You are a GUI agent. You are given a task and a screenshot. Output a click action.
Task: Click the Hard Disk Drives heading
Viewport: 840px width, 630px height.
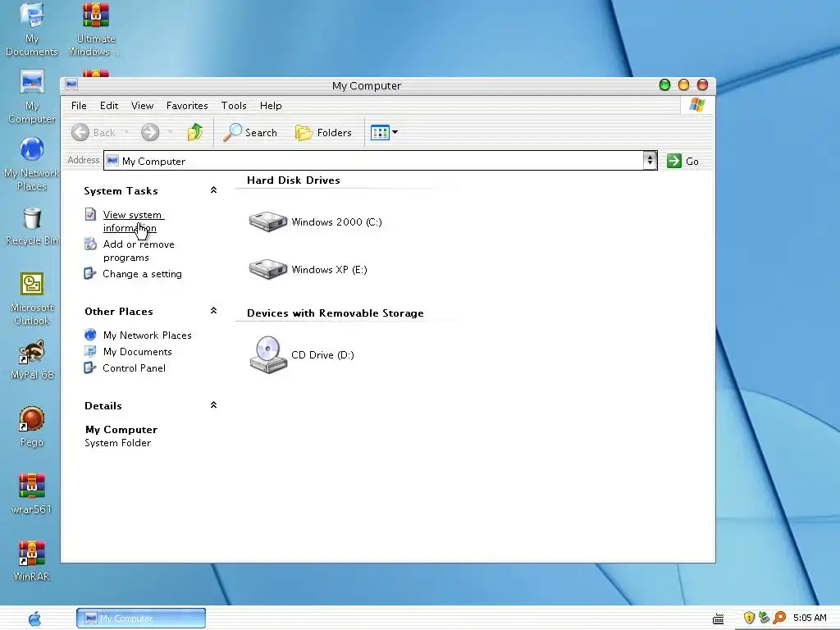pos(294,180)
